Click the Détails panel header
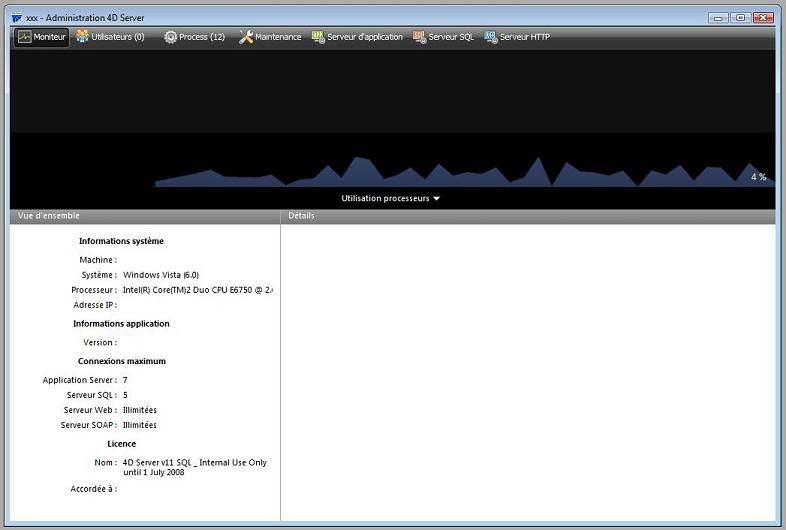The width and height of the screenshot is (786, 530). (301, 216)
